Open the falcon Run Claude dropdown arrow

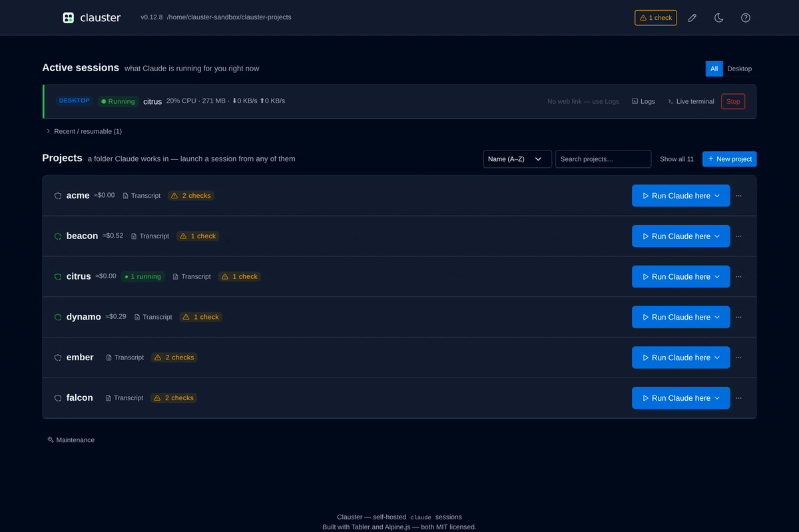point(717,398)
